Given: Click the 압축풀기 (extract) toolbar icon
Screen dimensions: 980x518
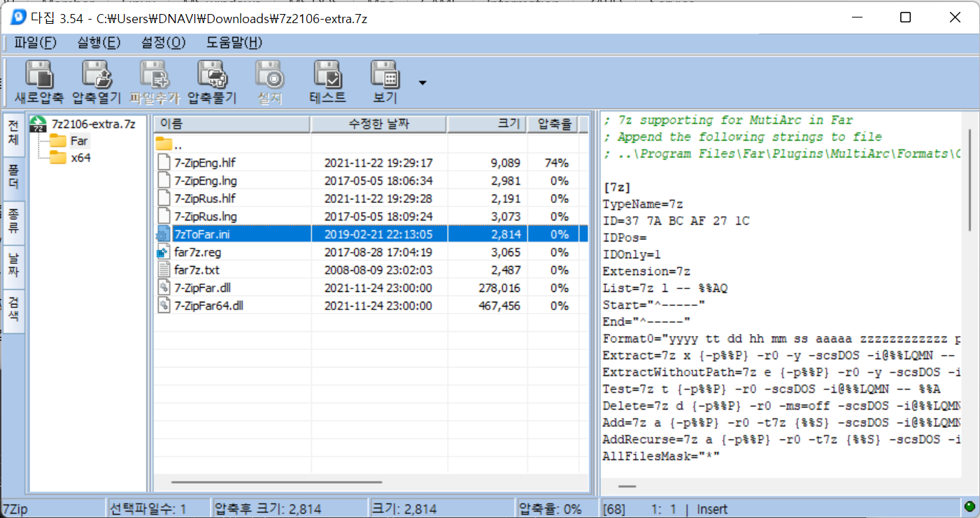Looking at the screenshot, I should (212, 81).
